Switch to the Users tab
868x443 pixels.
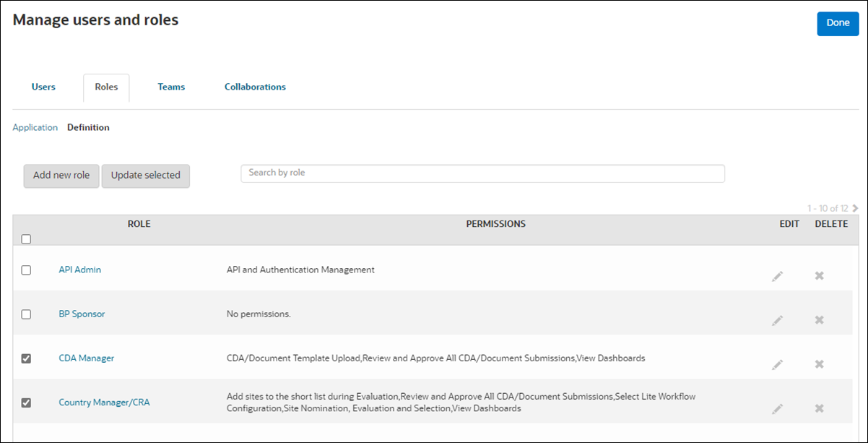coord(43,87)
